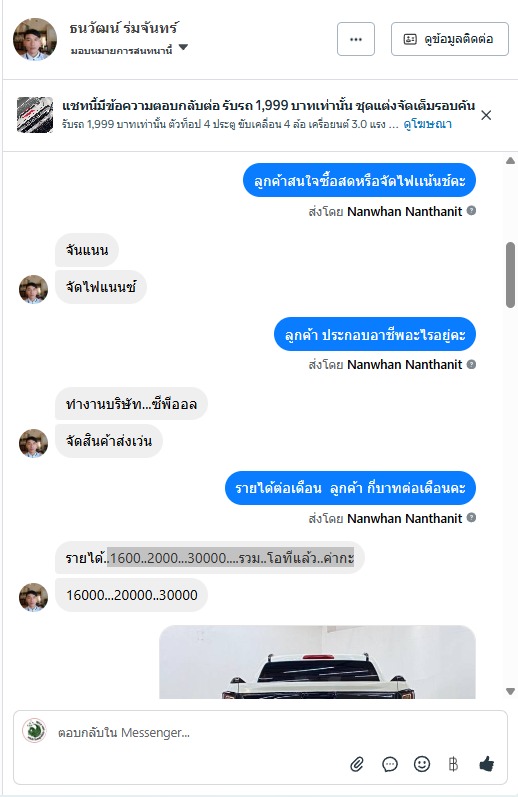Dismiss the ad reply banner
518x797 pixels.
[x=486, y=115]
